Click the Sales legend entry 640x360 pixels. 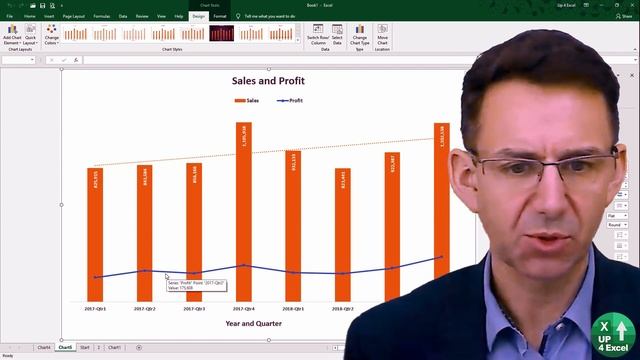click(247, 100)
